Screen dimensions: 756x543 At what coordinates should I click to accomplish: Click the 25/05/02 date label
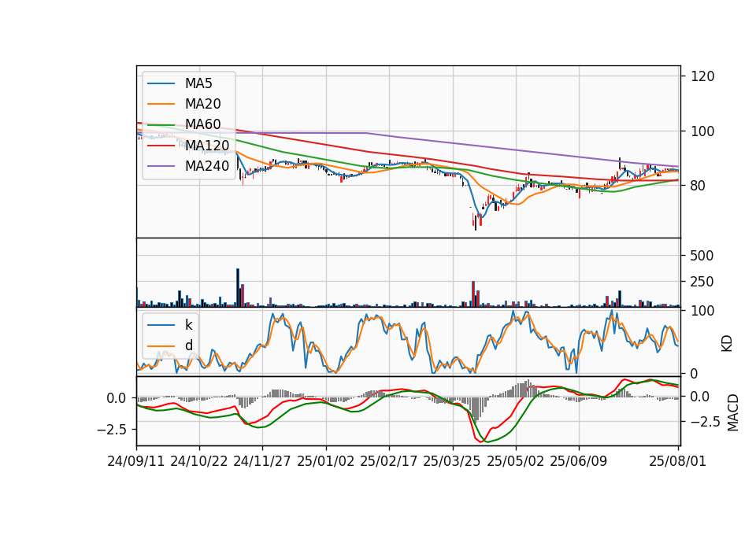(x=515, y=461)
